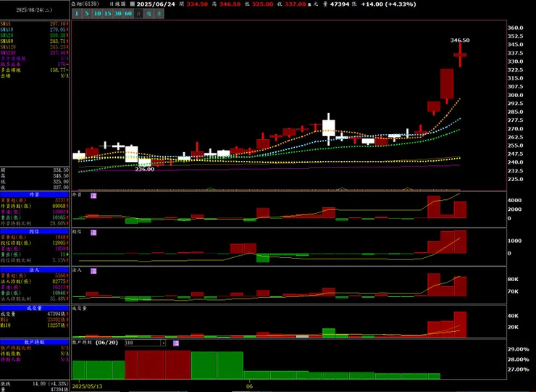
Task: Select the 投信 blue panel header
Action: [x=35, y=232]
